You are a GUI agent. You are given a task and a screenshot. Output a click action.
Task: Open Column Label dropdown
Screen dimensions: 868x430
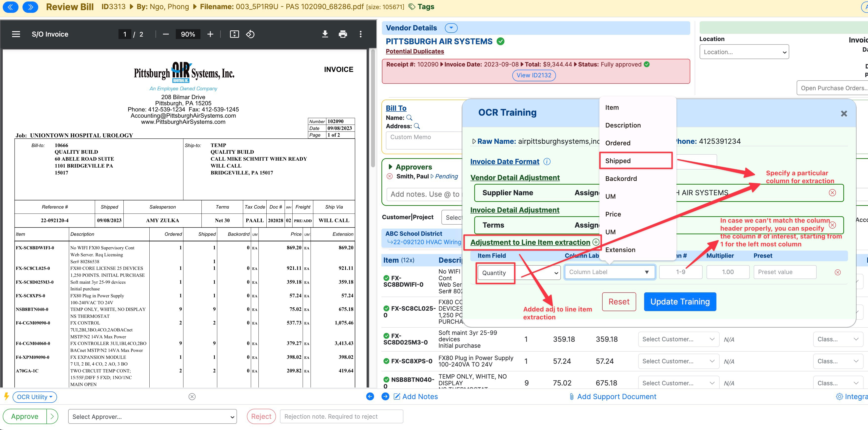point(610,272)
